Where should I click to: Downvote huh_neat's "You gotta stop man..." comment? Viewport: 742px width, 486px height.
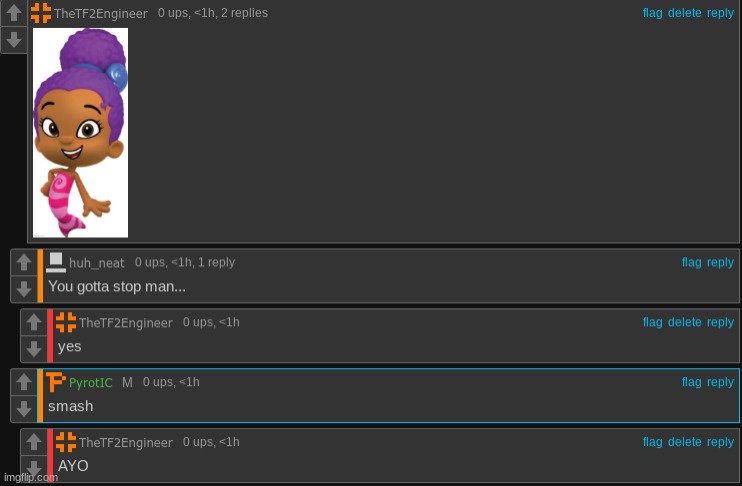[24, 289]
